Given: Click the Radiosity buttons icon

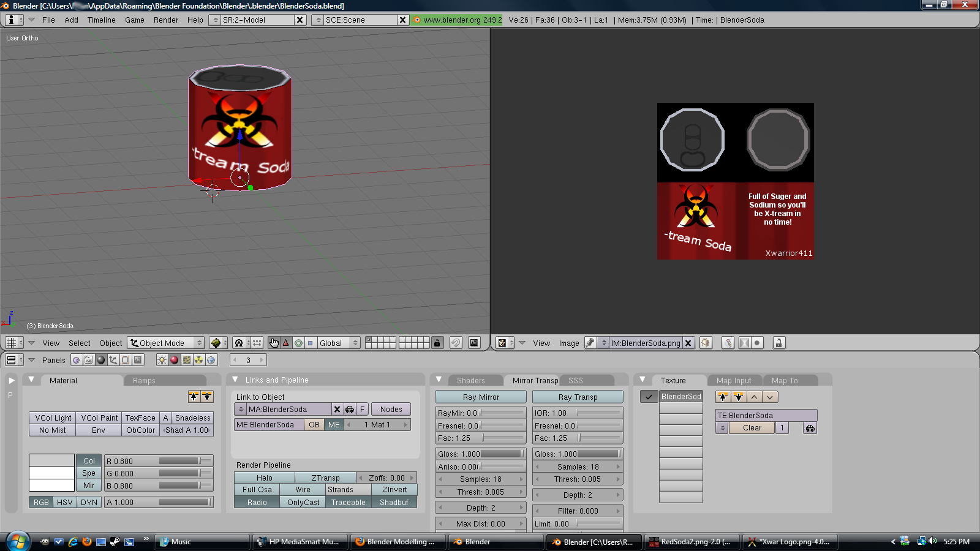Looking at the screenshot, I should pyautogui.click(x=199, y=360).
